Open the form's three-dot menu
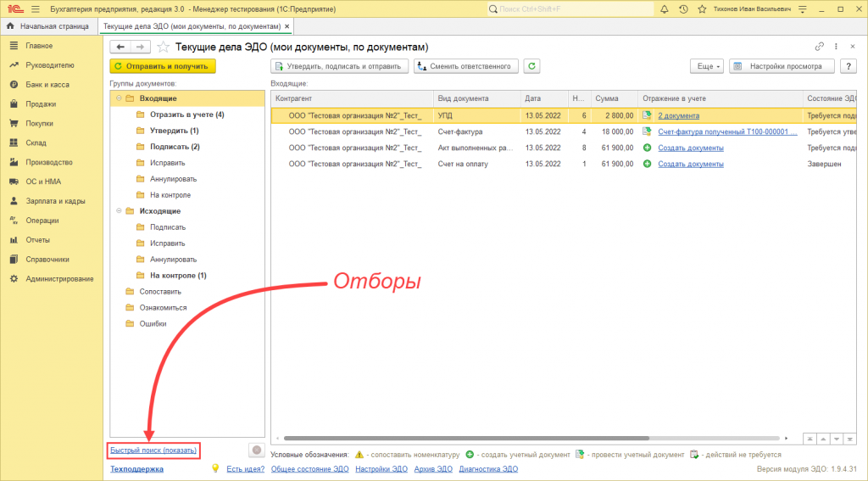Screen dimensions: 868x481 tap(836, 47)
